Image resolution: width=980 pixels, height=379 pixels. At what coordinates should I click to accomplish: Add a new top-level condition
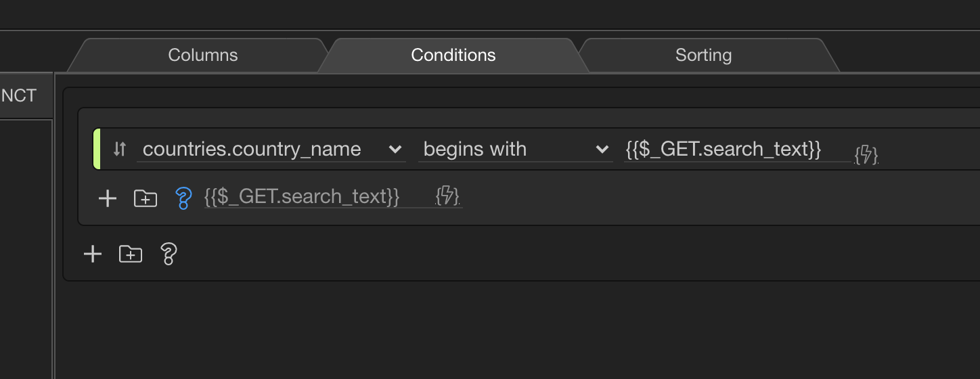point(93,254)
